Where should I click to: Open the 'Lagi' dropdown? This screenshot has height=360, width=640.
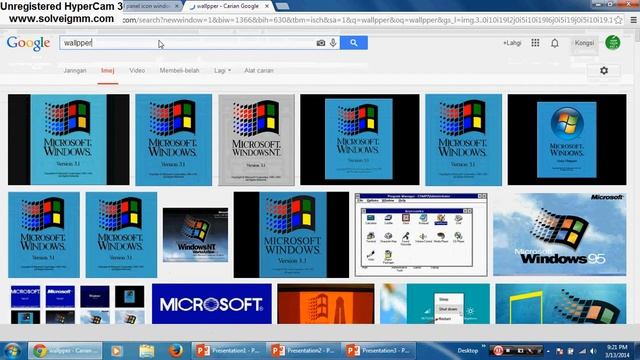click(x=222, y=70)
